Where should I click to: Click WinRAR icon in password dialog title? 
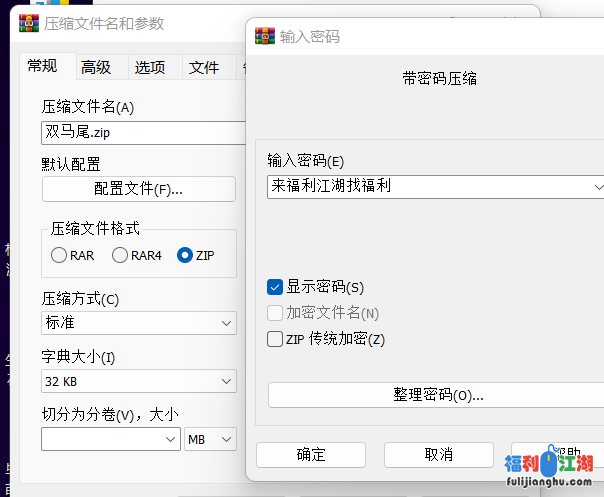(265, 36)
